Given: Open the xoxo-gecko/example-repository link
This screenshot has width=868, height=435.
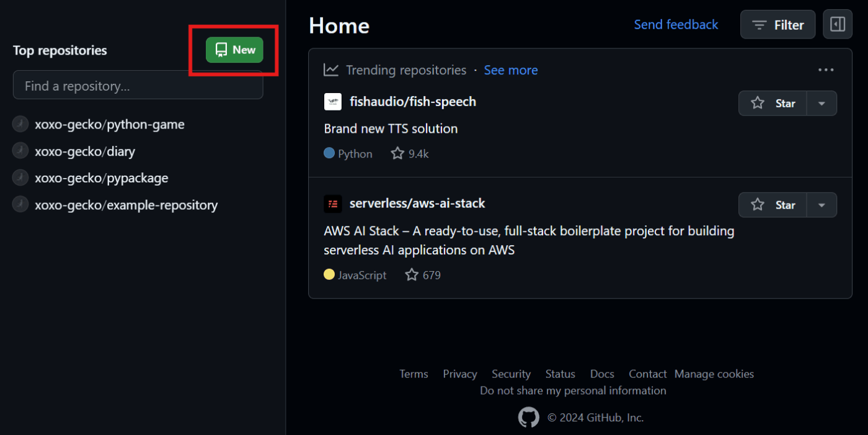Looking at the screenshot, I should click(126, 205).
